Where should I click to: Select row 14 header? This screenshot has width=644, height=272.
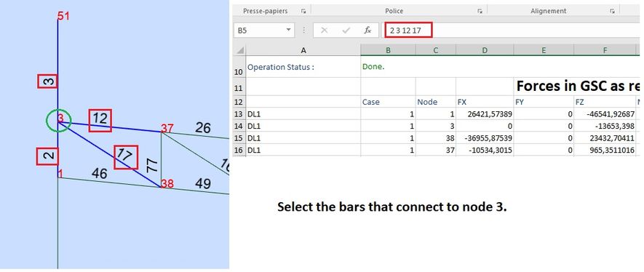point(239,127)
